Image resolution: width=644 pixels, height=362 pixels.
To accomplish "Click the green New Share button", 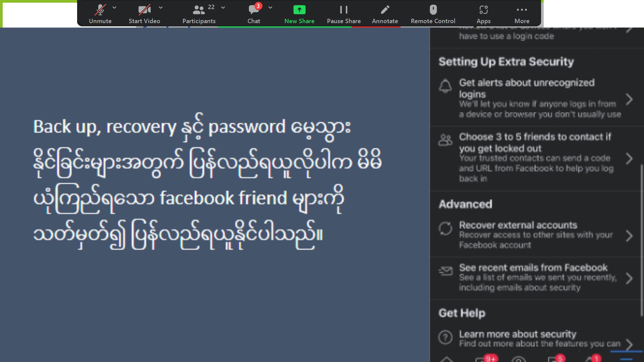I will [299, 14].
